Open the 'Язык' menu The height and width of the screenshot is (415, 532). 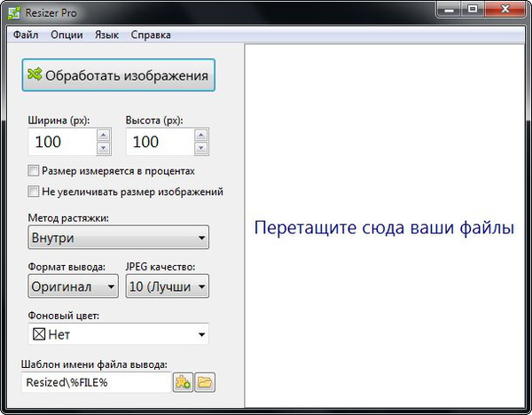click(106, 35)
